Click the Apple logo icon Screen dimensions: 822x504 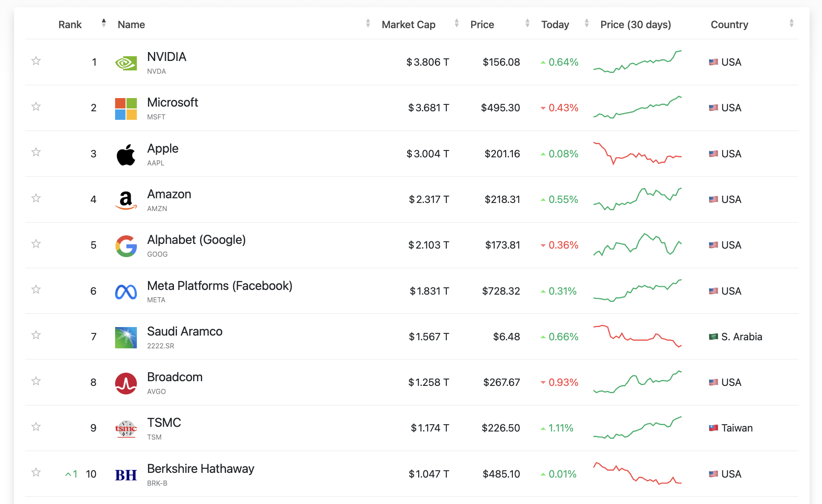126,154
